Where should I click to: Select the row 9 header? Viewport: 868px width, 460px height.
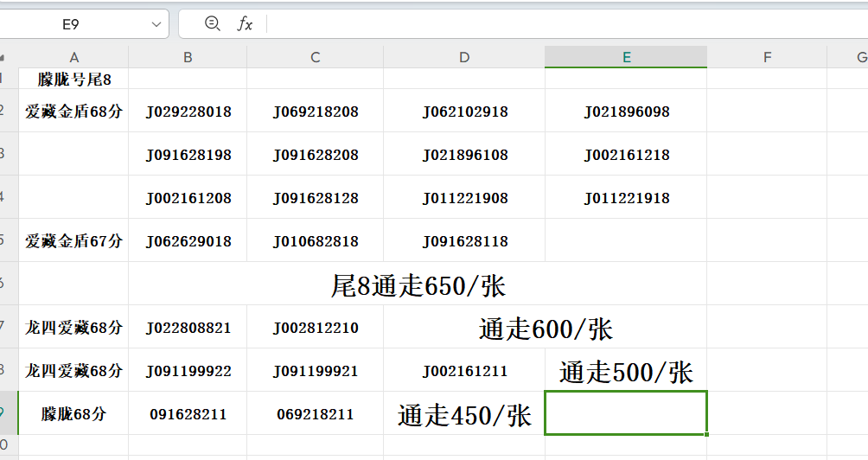pos(8,413)
